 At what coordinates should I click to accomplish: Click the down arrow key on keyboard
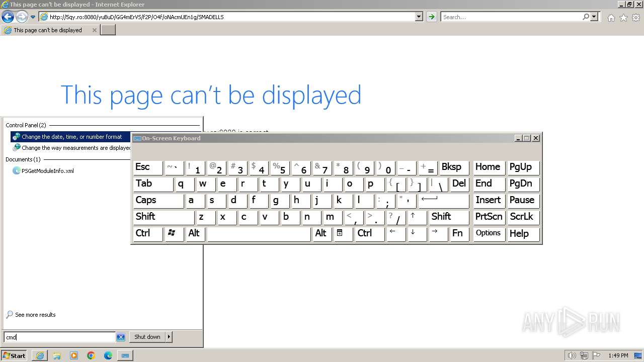point(417,234)
